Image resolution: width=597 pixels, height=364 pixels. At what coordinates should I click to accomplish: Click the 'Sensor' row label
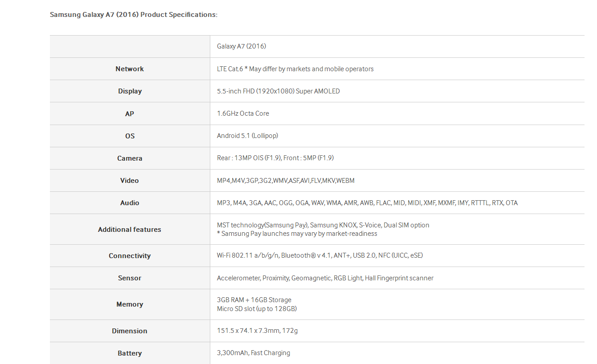tap(130, 278)
